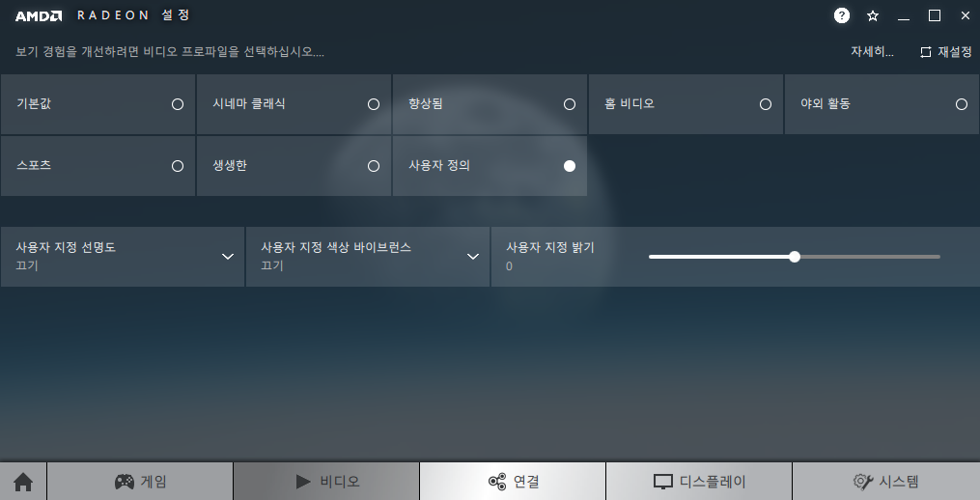Screen dimensions: 980x500
Task: Click the 사용자 지정 밝기 slider handle
Action: click(x=795, y=256)
